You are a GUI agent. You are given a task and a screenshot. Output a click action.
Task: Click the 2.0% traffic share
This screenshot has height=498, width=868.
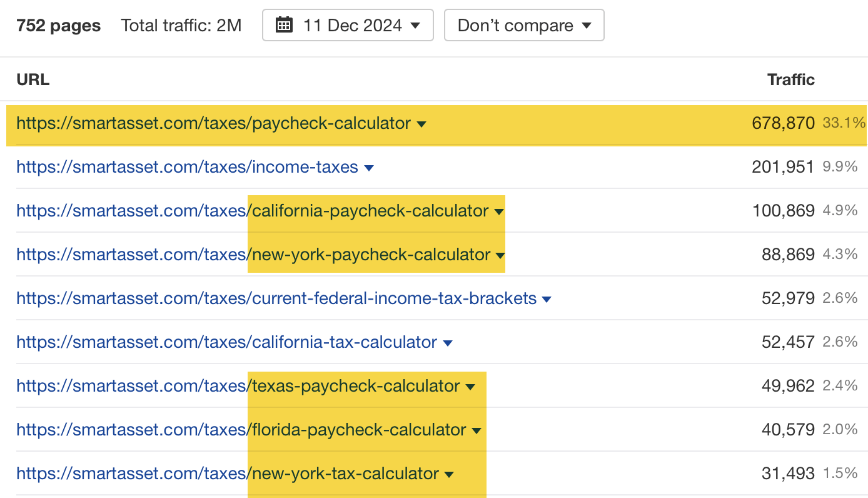(x=840, y=430)
